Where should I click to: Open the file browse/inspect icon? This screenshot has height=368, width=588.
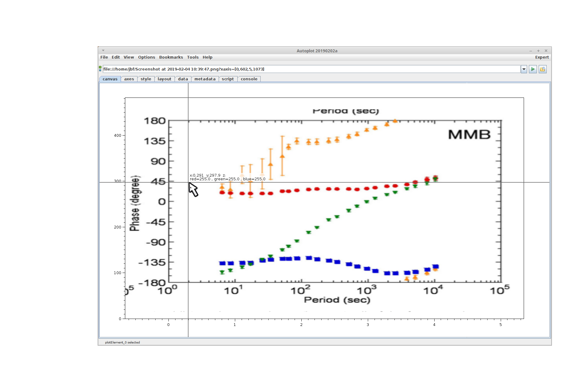click(x=542, y=69)
